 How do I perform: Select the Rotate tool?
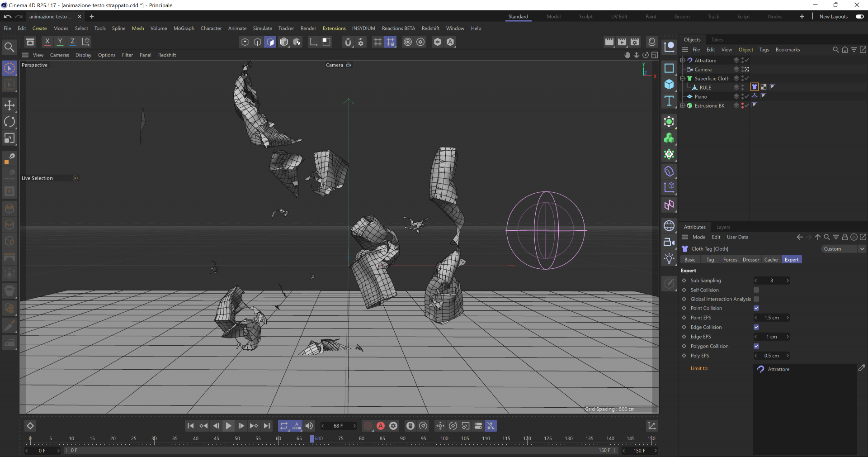coord(9,122)
